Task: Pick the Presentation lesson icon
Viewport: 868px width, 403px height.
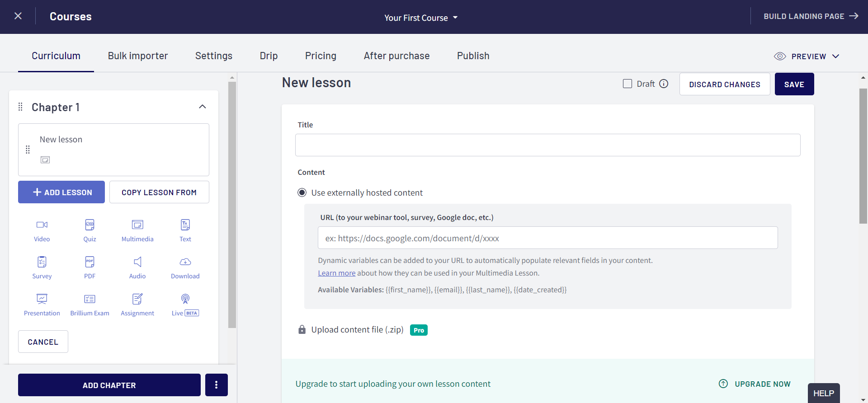Action: (42, 299)
